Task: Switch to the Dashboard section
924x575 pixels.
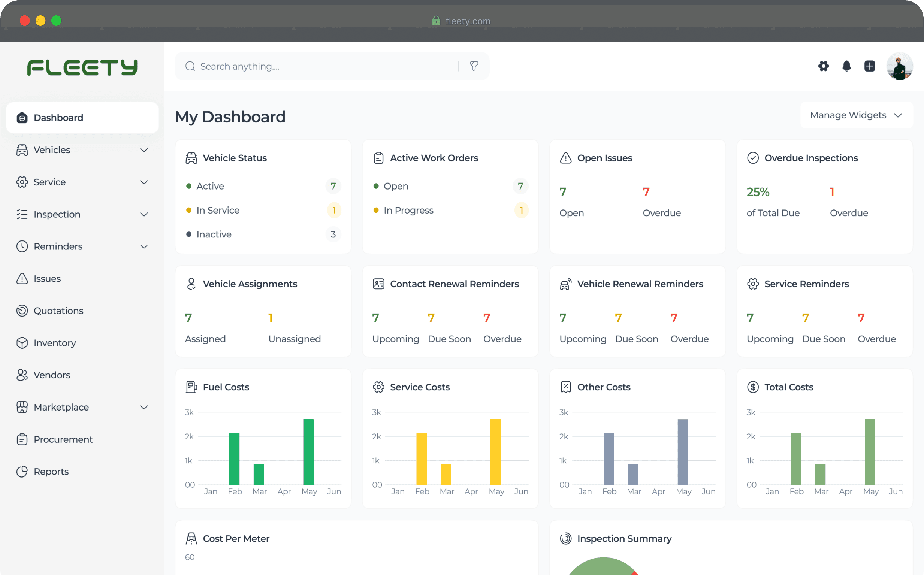Action: [x=58, y=118]
